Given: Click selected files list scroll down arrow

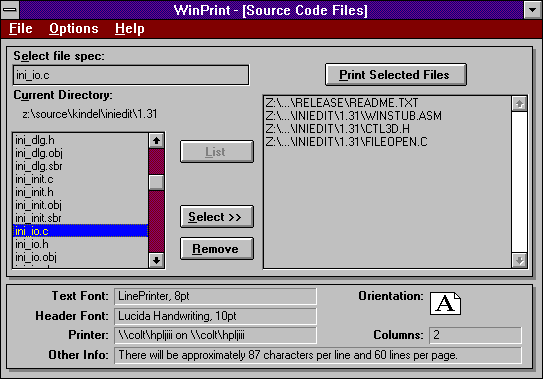Looking at the screenshot, I should 519,261.
